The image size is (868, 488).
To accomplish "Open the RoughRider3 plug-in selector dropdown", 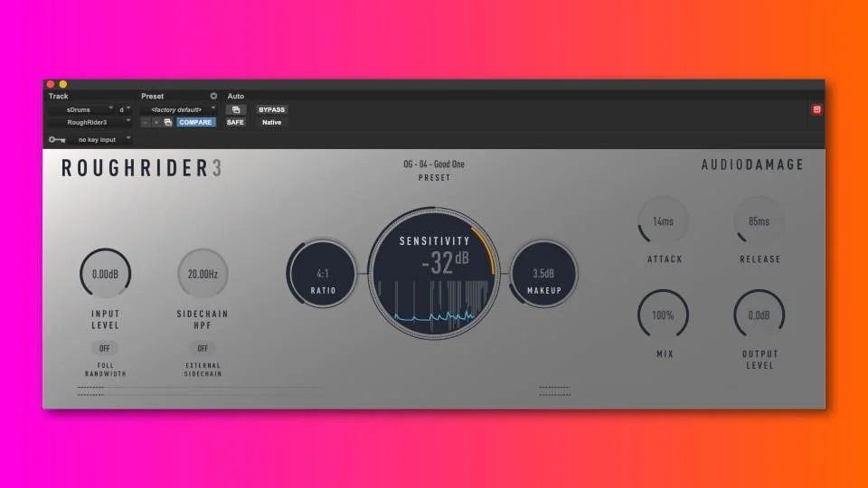I will coord(90,122).
